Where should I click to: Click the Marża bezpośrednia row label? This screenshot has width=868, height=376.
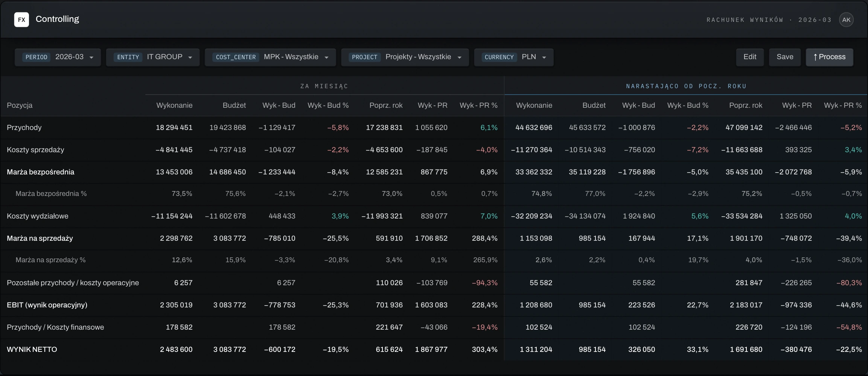pos(41,172)
